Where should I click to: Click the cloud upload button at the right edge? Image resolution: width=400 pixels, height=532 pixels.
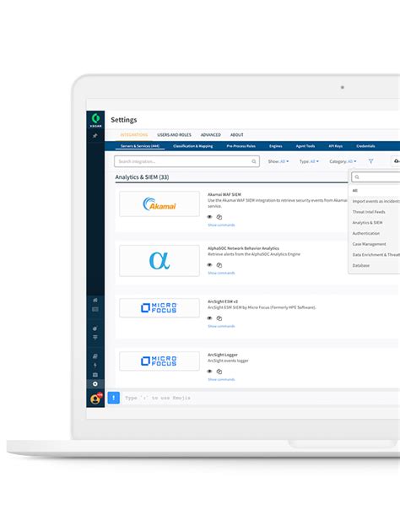coord(396,161)
